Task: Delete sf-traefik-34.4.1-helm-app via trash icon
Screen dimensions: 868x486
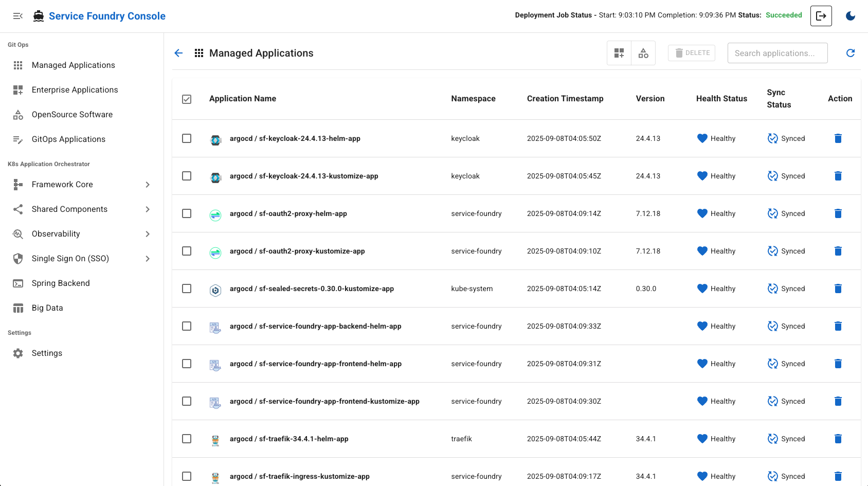Action: click(x=838, y=439)
